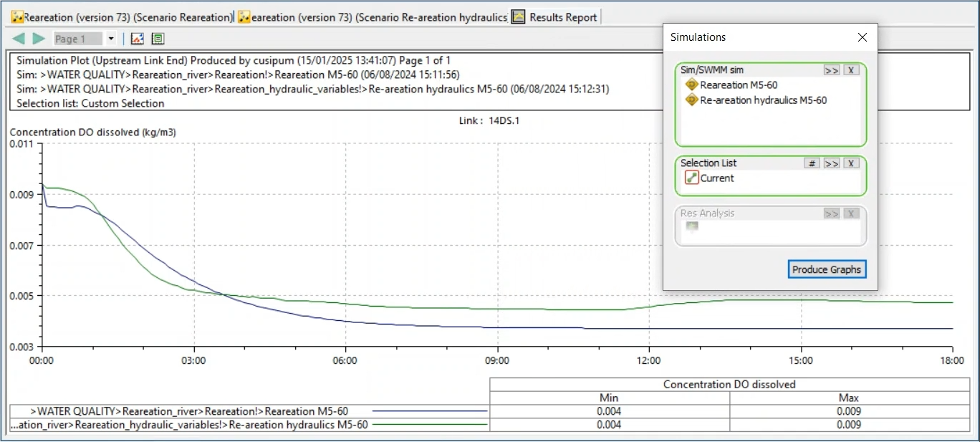Open the Results Report tab

(562, 16)
